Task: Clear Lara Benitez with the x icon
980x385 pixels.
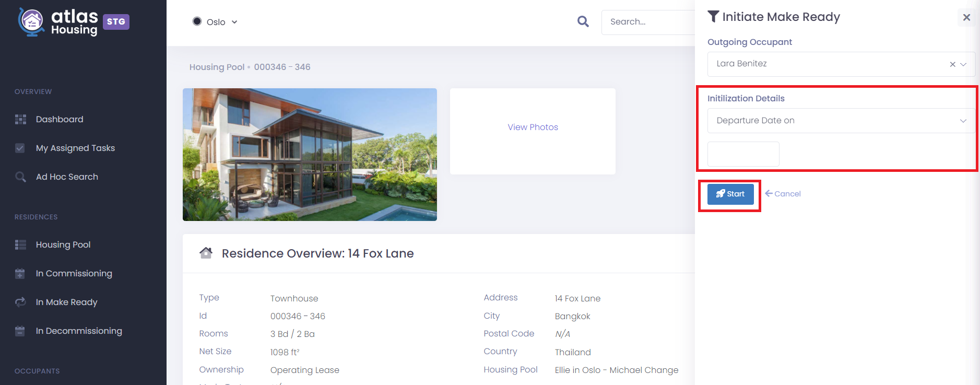Action: tap(952, 64)
